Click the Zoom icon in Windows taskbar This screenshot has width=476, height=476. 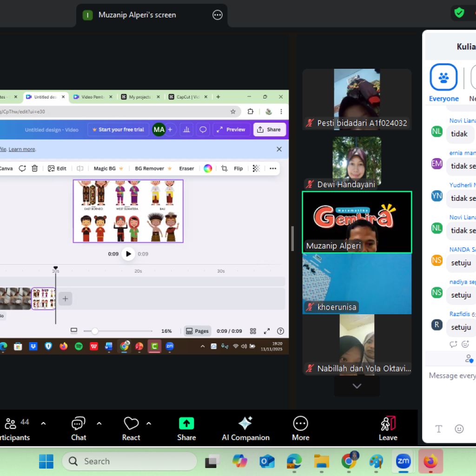click(x=403, y=461)
